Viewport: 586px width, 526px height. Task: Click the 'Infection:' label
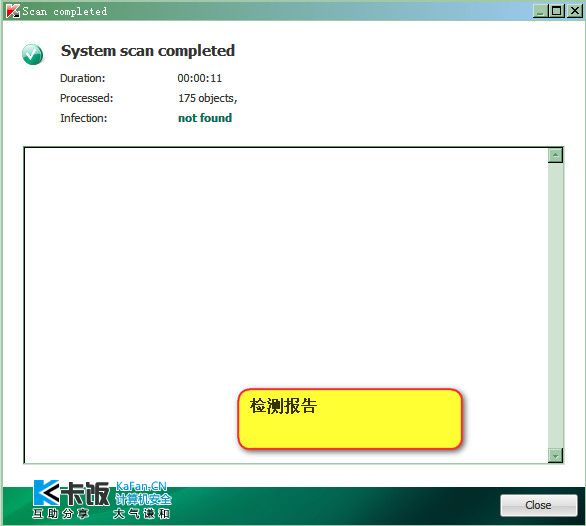point(84,118)
